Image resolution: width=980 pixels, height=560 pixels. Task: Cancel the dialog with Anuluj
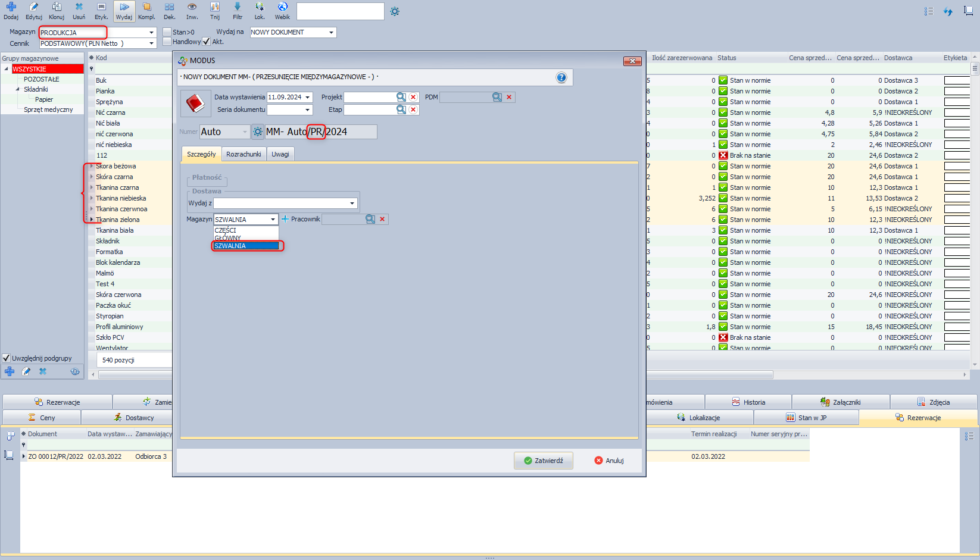pos(609,461)
